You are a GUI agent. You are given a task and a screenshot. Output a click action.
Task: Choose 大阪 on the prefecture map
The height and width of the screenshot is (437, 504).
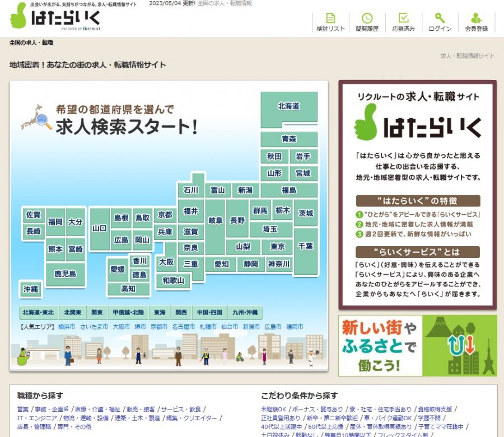pyautogui.click(x=166, y=262)
